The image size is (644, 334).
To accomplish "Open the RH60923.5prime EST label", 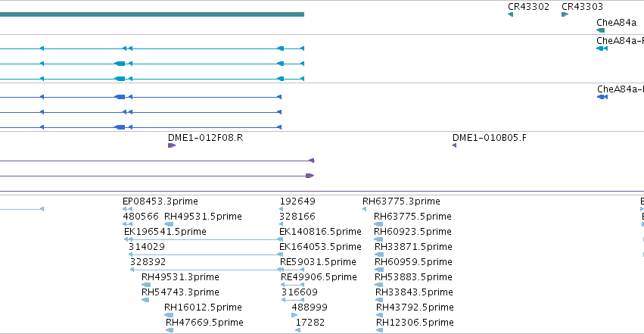I will click(x=412, y=232).
